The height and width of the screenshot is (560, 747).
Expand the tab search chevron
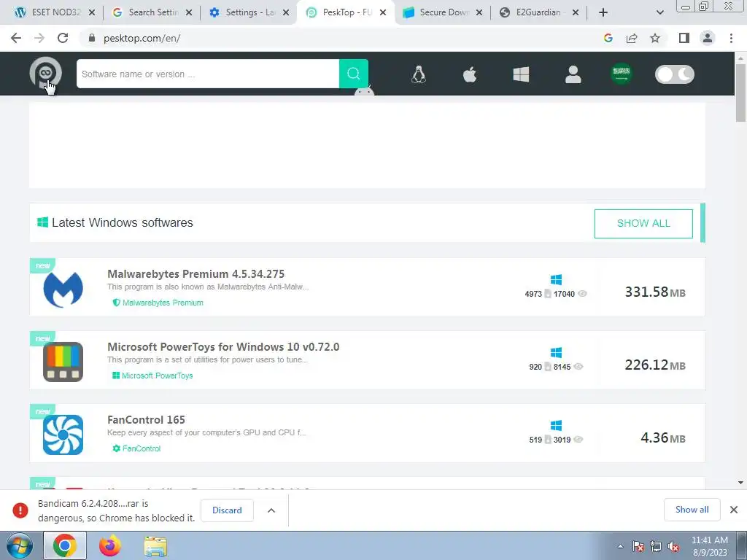coord(659,13)
